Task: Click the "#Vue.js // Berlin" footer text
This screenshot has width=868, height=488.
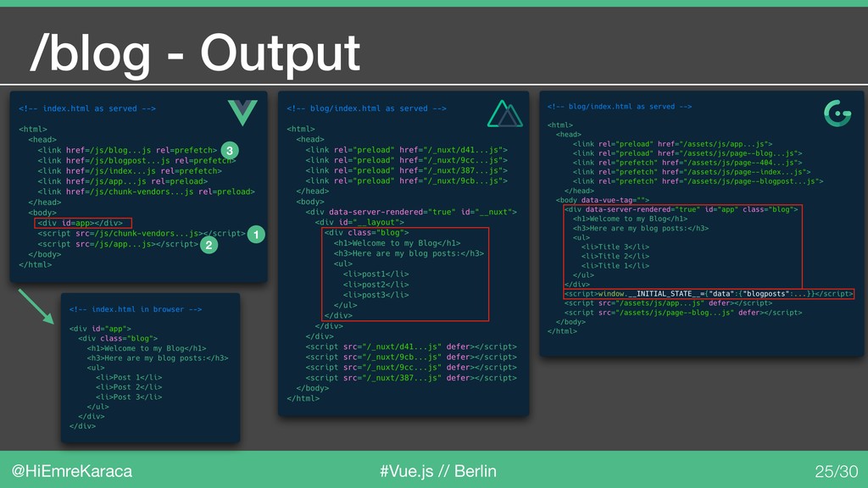Action: coord(438,471)
